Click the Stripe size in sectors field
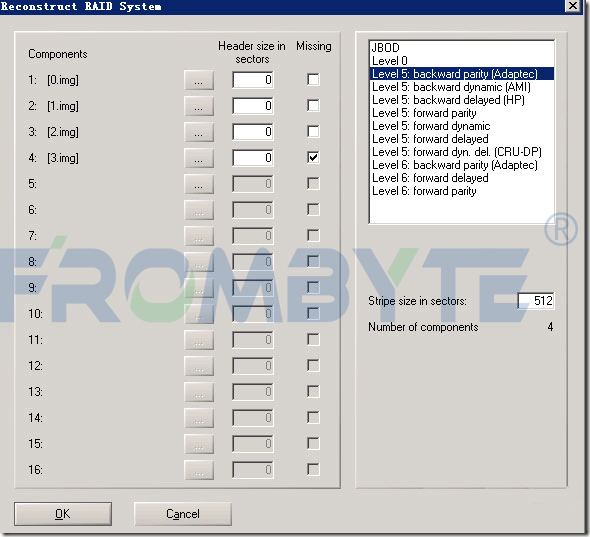The height and width of the screenshot is (537, 590). click(536, 301)
